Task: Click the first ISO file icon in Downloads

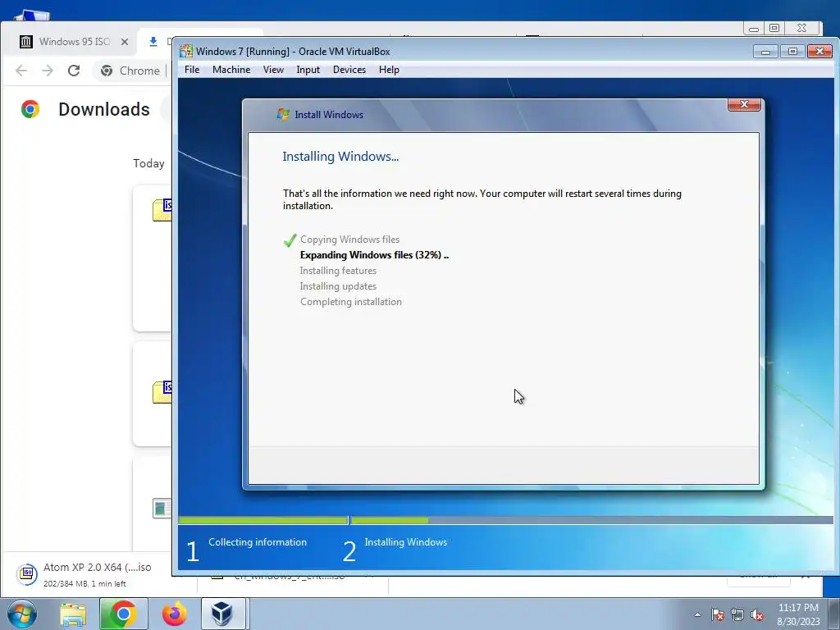Action: (162, 209)
